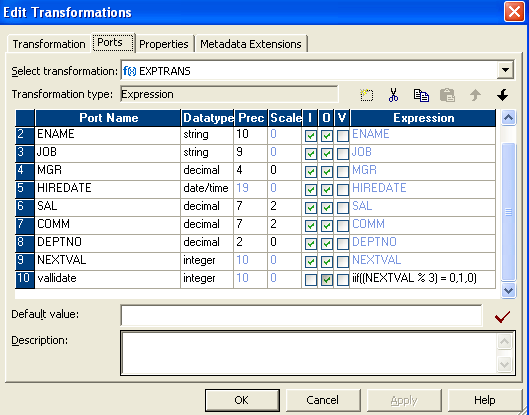Screen dimensions: 529x415
Task: Toggle Variable checkbox for COMM port
Action: 343,225
